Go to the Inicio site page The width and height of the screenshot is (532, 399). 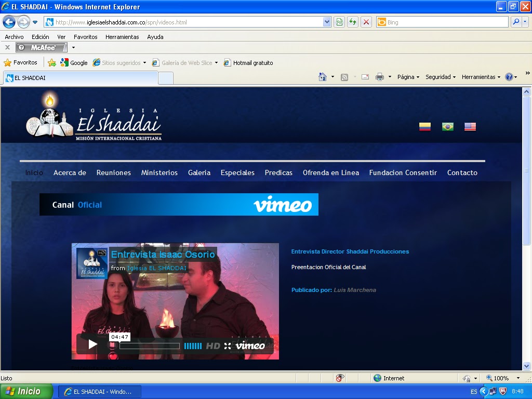pos(34,172)
